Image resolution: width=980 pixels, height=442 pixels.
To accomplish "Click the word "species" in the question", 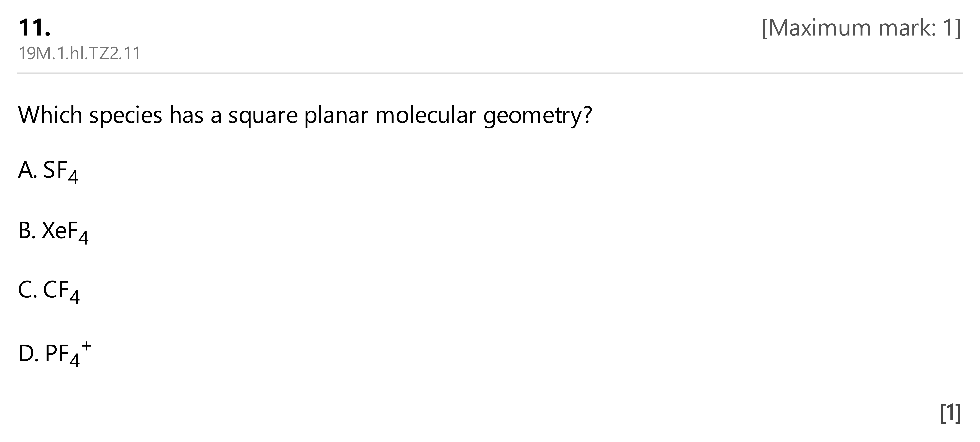I will (126, 116).
